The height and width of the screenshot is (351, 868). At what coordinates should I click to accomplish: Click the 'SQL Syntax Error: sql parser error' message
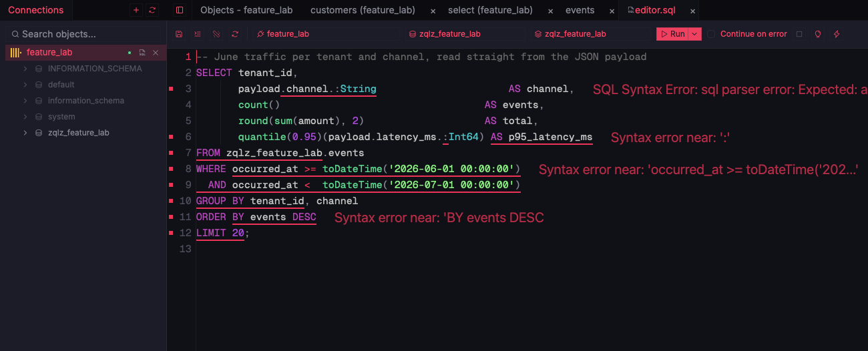pos(730,89)
